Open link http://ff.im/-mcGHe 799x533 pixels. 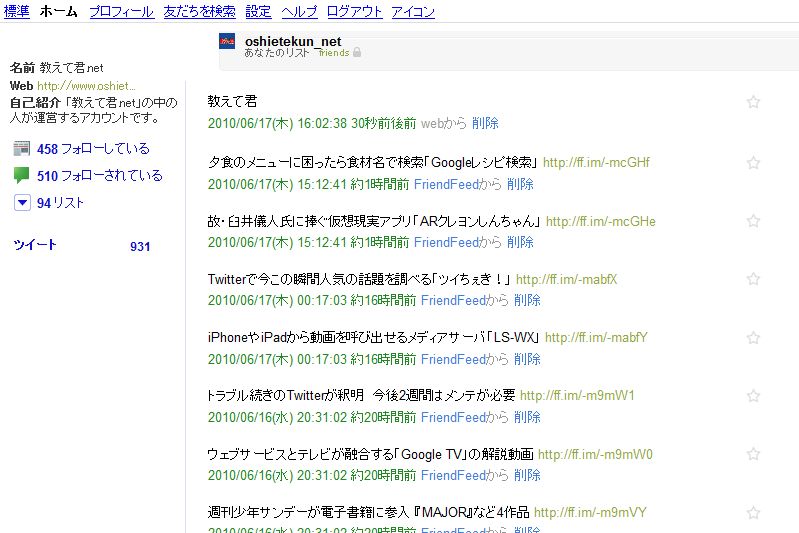pyautogui.click(x=601, y=221)
